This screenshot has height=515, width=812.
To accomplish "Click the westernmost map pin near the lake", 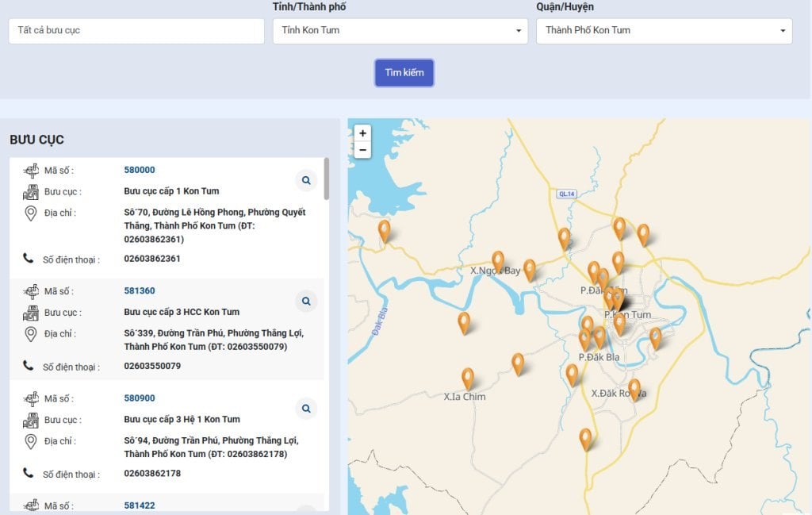I will click(385, 230).
